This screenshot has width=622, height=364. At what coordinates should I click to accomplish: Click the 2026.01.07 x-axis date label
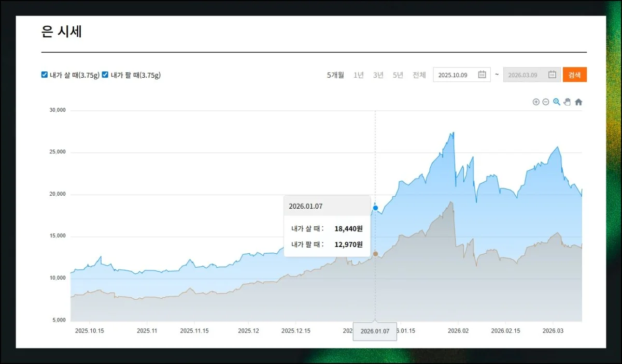click(x=375, y=331)
